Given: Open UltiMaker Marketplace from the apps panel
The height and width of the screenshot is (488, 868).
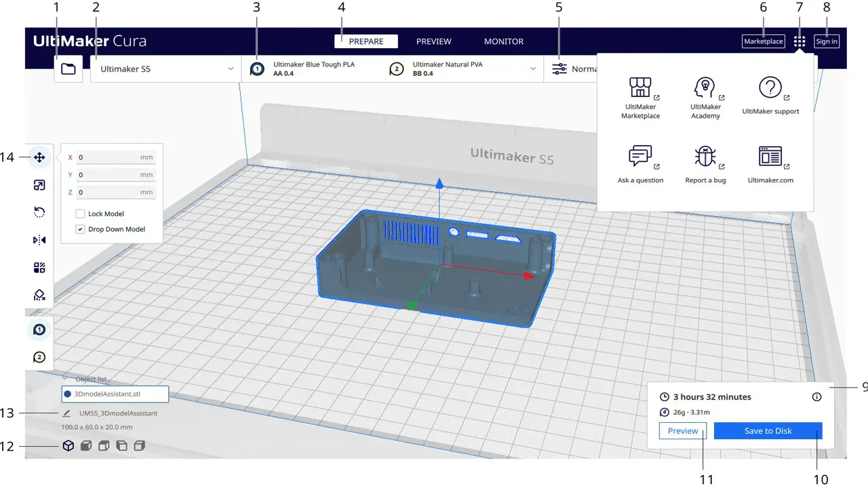Looking at the screenshot, I should tap(640, 98).
